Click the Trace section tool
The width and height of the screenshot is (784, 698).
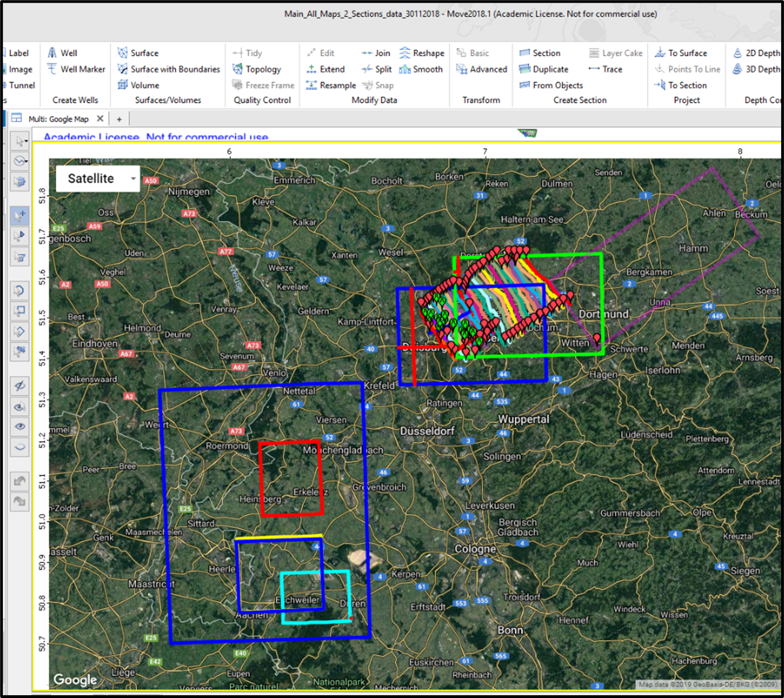point(606,69)
